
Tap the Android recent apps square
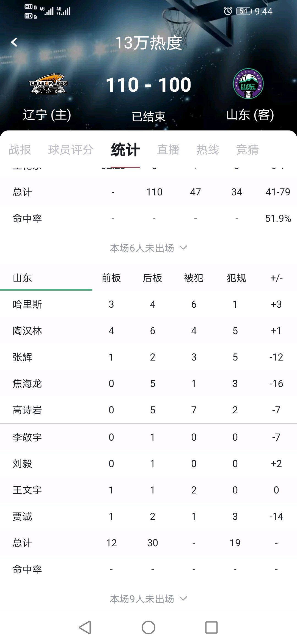tap(211, 627)
